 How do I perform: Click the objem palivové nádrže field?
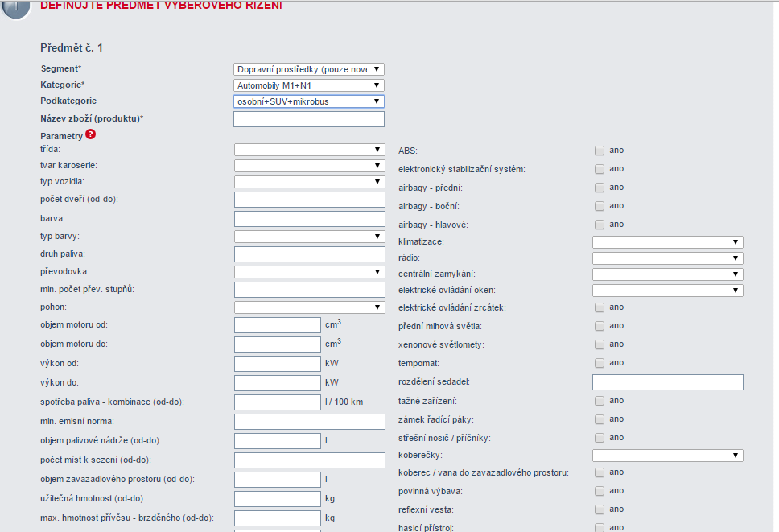[277, 441]
